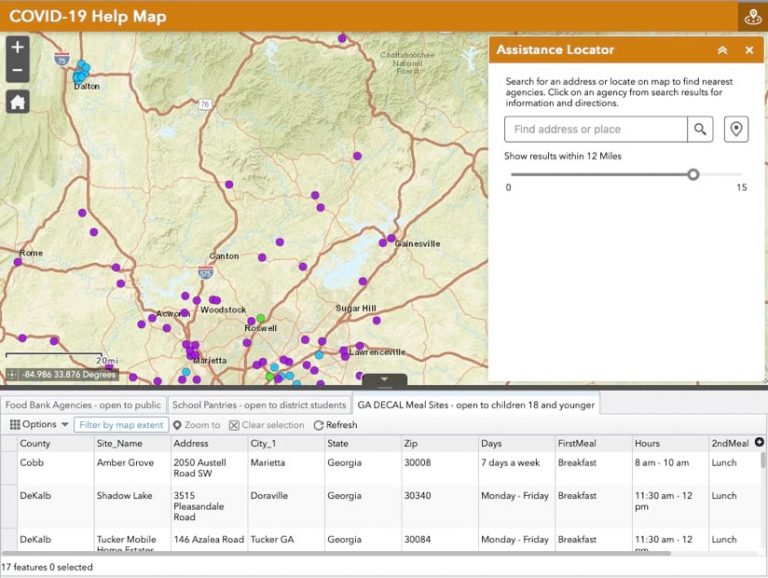The image size is (768, 578).
Task: Click the blue marker cluster at Dalton
Action: pyautogui.click(x=81, y=72)
